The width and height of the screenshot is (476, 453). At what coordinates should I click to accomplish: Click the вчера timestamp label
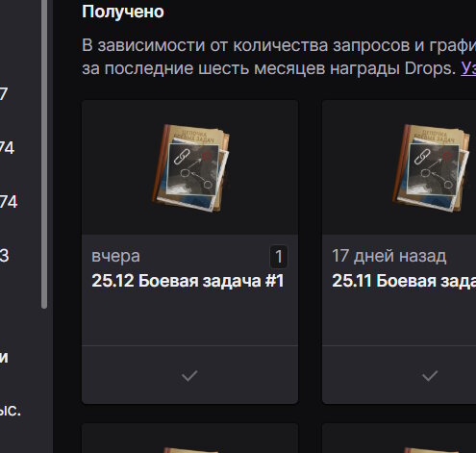(115, 256)
